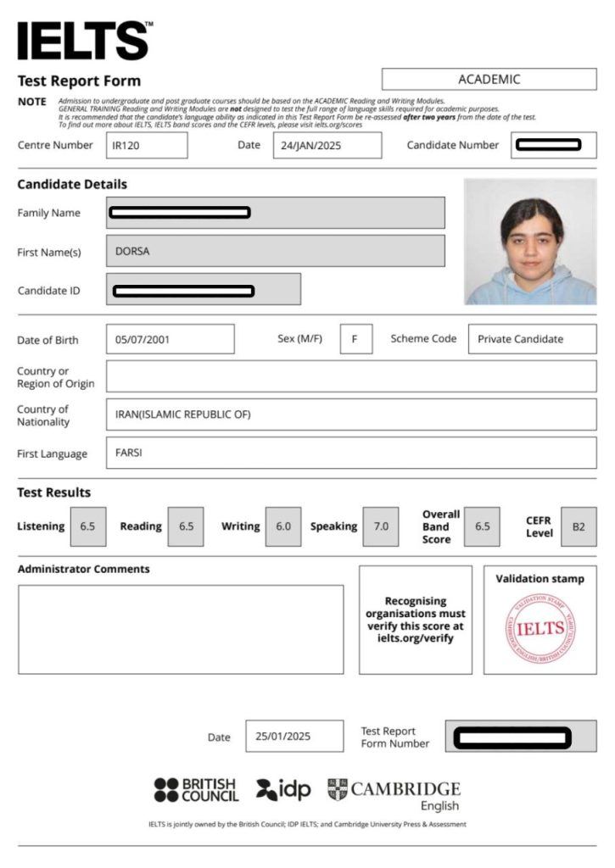The height and width of the screenshot is (868, 615).
Task: Click the Administrator Comments box
Action: point(181,630)
